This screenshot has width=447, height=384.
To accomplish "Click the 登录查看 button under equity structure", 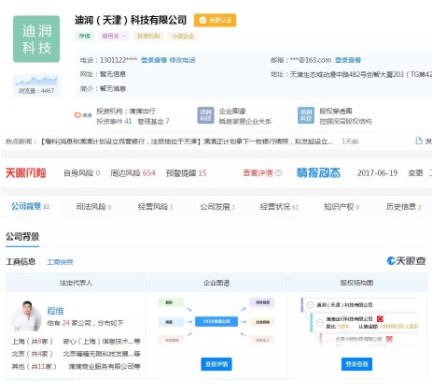I will [x=357, y=364].
